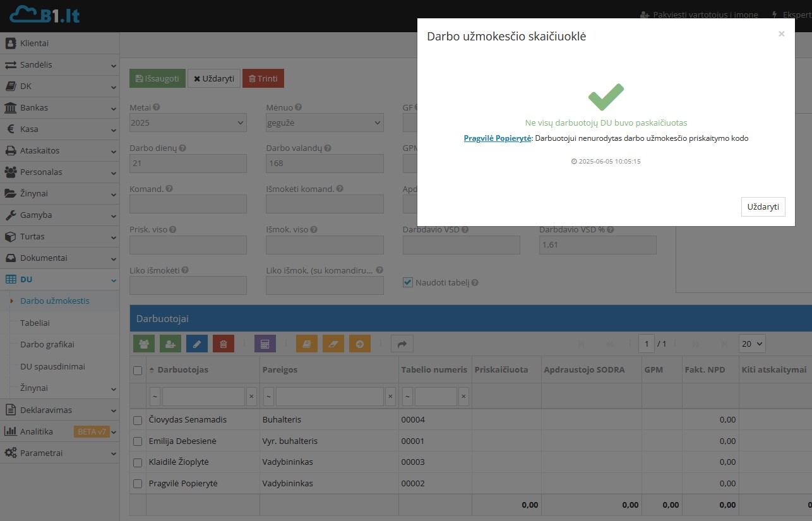The width and height of the screenshot is (812, 521).
Task: Select the Pragvilė Popierytė row checkbox
Action: (x=138, y=484)
